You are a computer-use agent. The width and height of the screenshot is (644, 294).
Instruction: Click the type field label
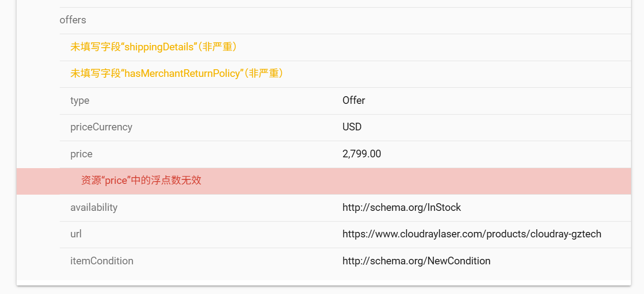pos(80,101)
